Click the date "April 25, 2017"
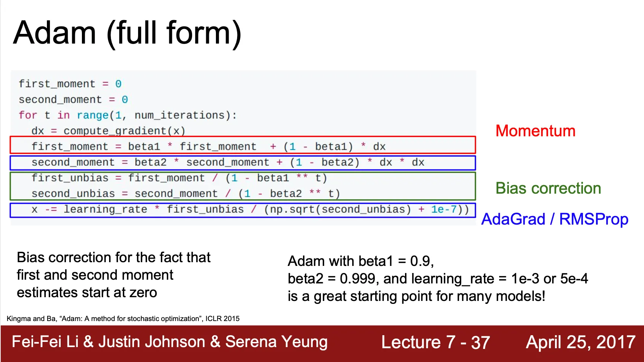 click(580, 342)
